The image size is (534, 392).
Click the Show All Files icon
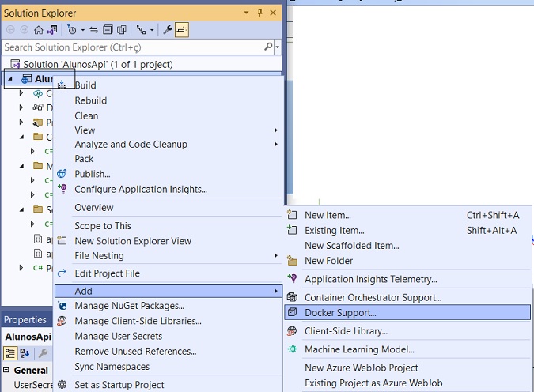tap(121, 30)
